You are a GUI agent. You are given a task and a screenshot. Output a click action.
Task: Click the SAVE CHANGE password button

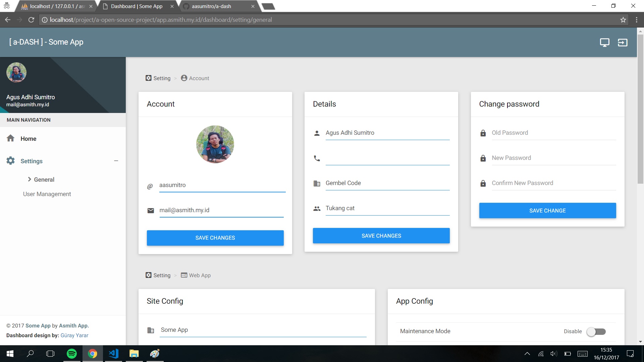click(547, 210)
